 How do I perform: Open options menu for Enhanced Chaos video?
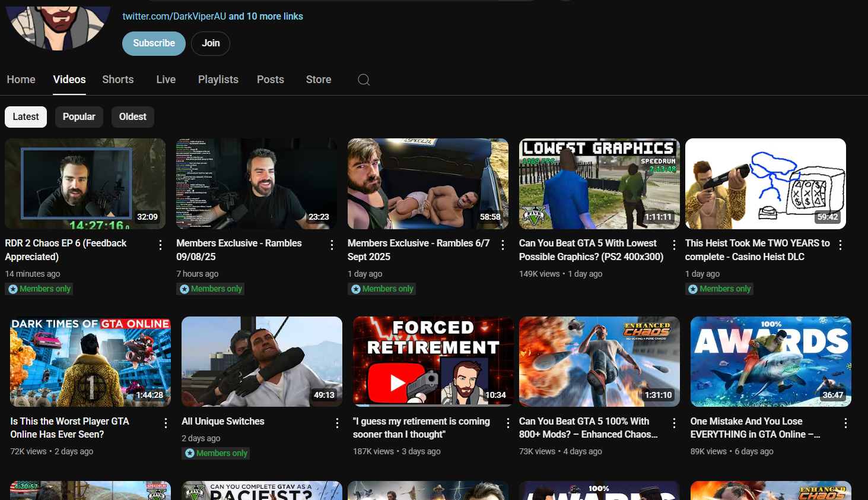pyautogui.click(x=675, y=423)
